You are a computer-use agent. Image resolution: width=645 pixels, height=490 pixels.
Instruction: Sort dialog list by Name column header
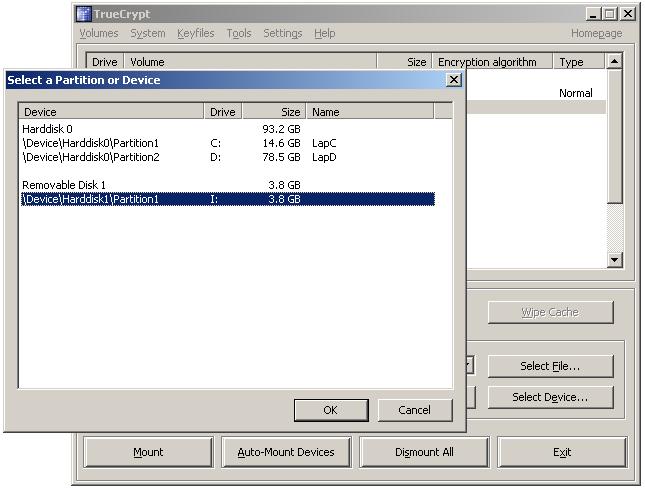coord(370,111)
